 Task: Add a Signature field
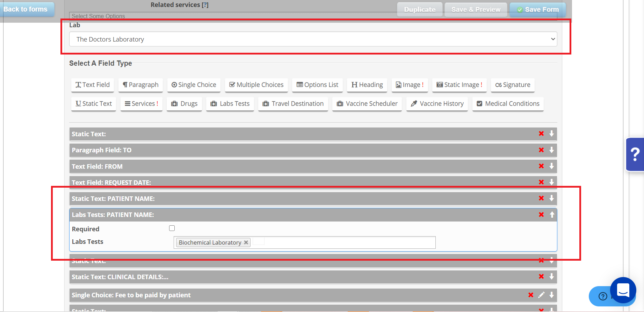coord(513,85)
